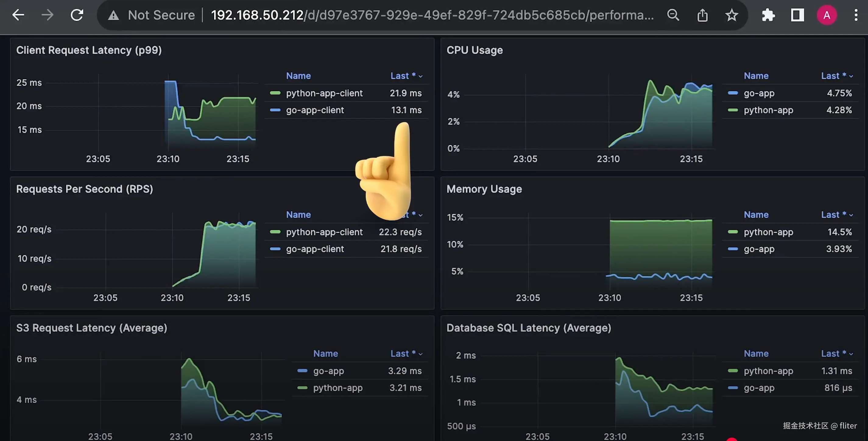
Task: Open the zoom magnifier in address bar
Action: [673, 15]
